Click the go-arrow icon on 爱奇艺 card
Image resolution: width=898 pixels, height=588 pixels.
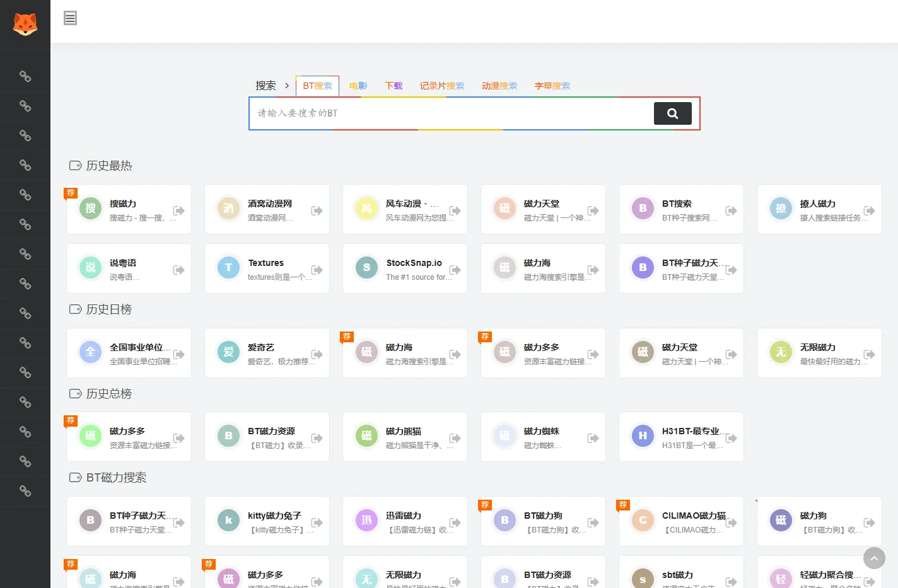click(x=317, y=354)
